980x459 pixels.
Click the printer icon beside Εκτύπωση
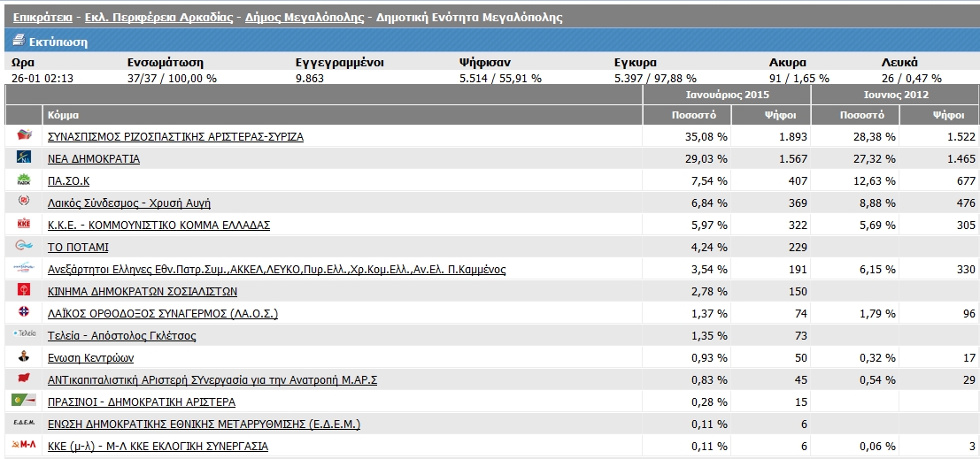pyautogui.click(x=19, y=42)
